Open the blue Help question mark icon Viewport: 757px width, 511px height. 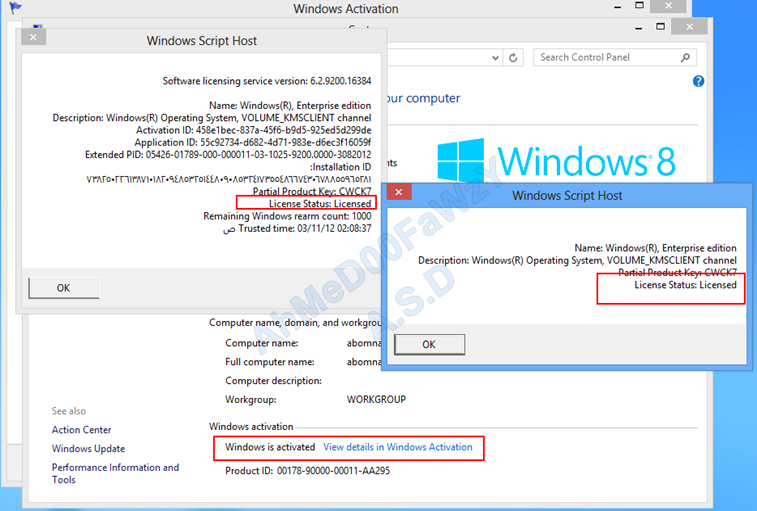[698, 81]
